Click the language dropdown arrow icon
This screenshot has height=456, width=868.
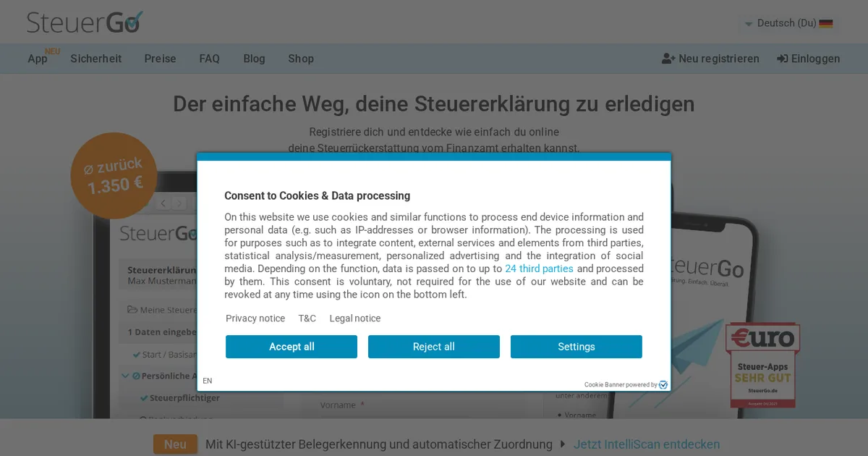[749, 24]
